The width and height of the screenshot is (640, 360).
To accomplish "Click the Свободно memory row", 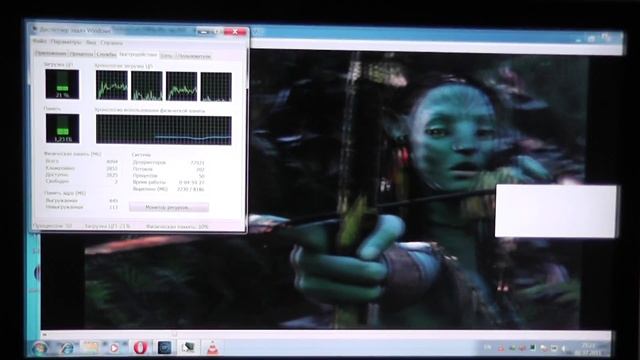I will tap(81, 181).
